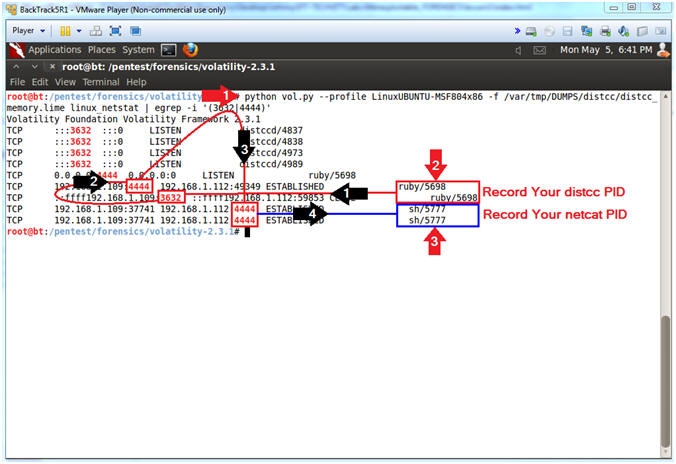Click the Unity mode icon
The height and width of the screenshot is (464, 676).
click(135, 31)
